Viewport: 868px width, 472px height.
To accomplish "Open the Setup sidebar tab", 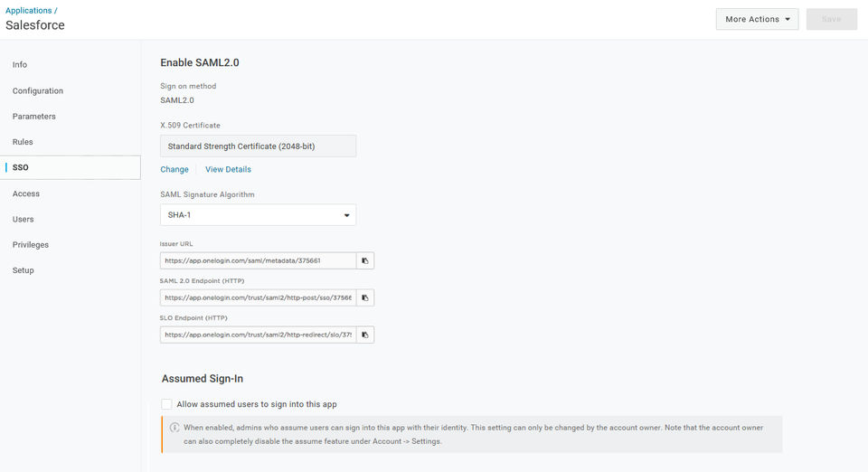I will click(24, 270).
